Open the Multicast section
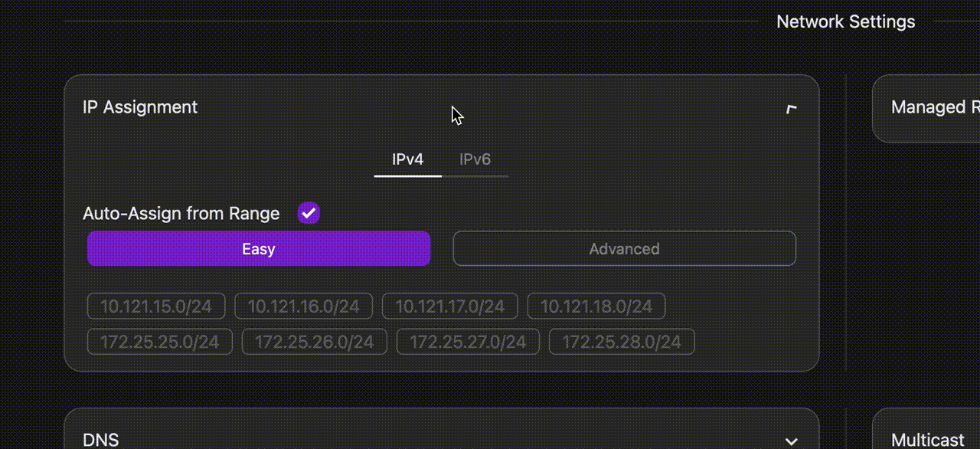The image size is (980, 449). (928, 439)
